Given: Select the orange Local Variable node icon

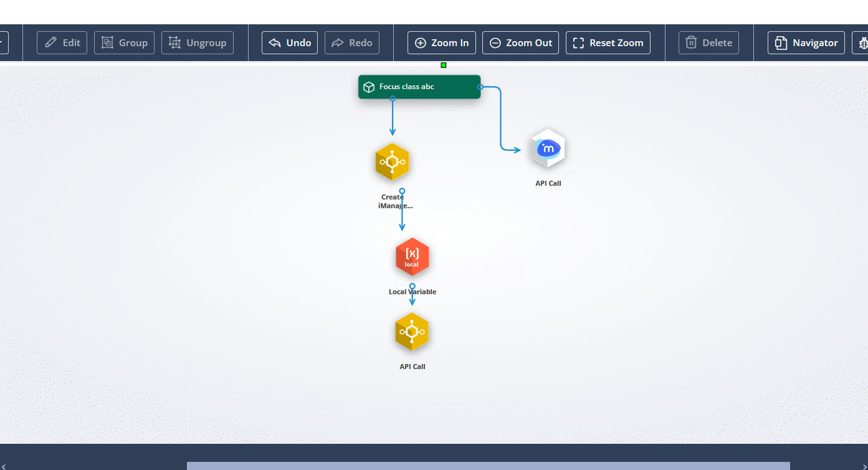Looking at the screenshot, I should [x=413, y=257].
